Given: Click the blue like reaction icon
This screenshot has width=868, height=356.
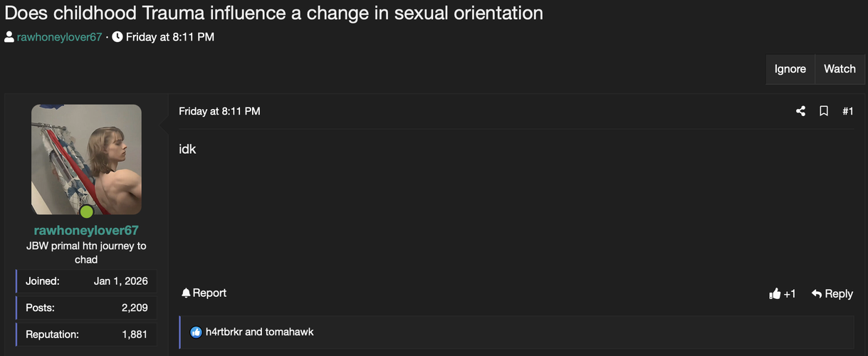Looking at the screenshot, I should click(x=196, y=332).
